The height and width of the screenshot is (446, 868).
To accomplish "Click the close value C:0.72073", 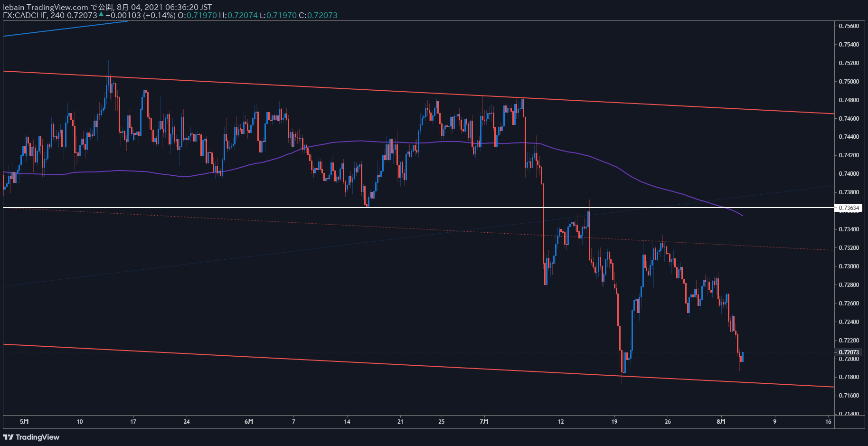I will click(318, 15).
